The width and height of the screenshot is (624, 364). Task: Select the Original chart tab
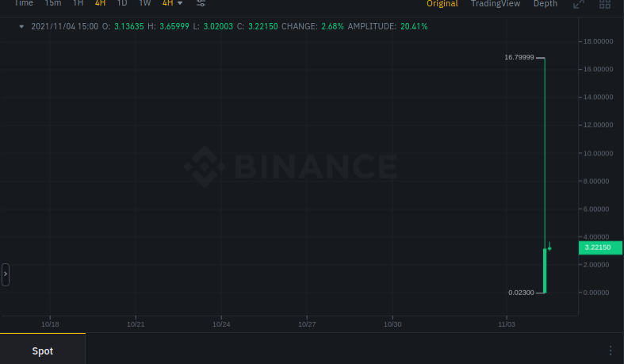point(442,3)
